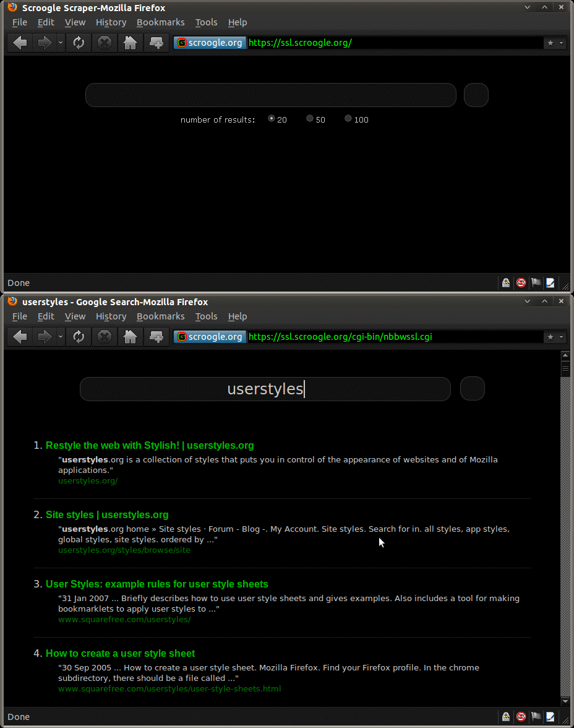Stop loading in userstyles search window
Viewport: 574px width, 728px height.
105,337
